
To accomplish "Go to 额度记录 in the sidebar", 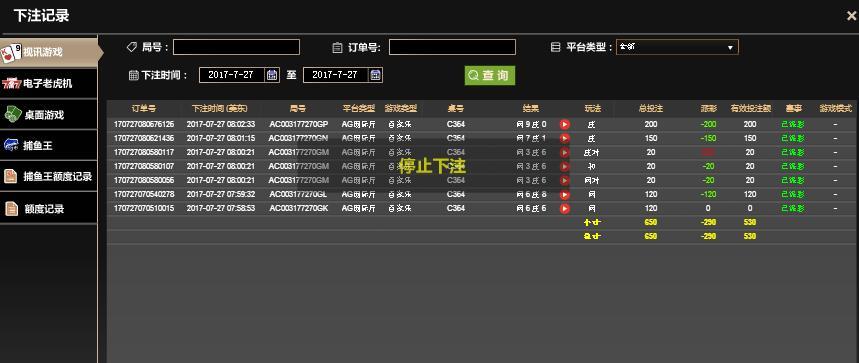I will pyautogui.click(x=48, y=209).
